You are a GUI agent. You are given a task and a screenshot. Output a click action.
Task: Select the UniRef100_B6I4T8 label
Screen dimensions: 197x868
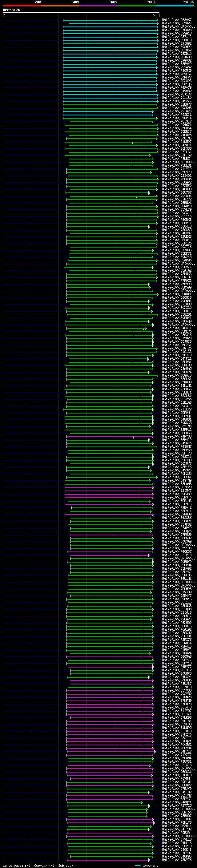coord(177,707)
